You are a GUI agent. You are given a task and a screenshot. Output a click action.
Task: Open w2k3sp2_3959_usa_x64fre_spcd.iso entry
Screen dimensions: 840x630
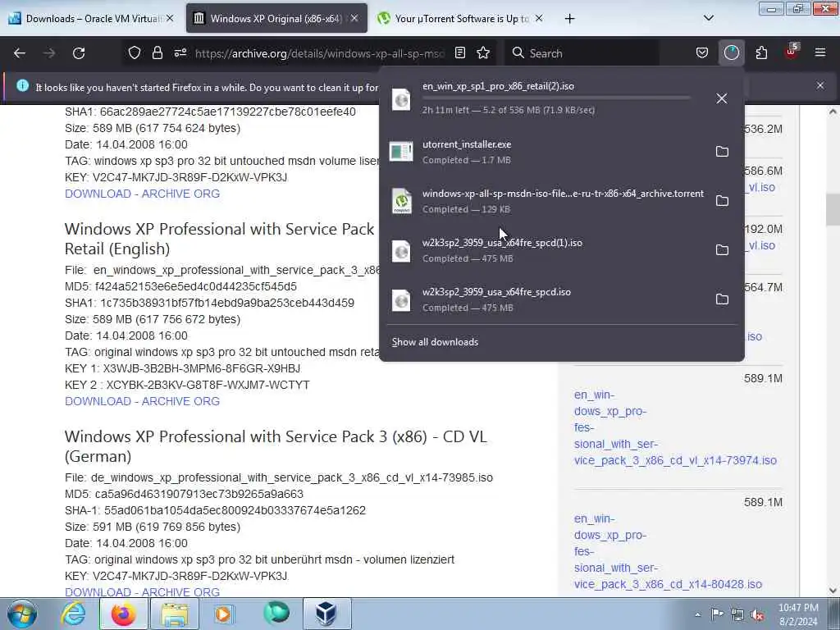pyautogui.click(x=546, y=299)
